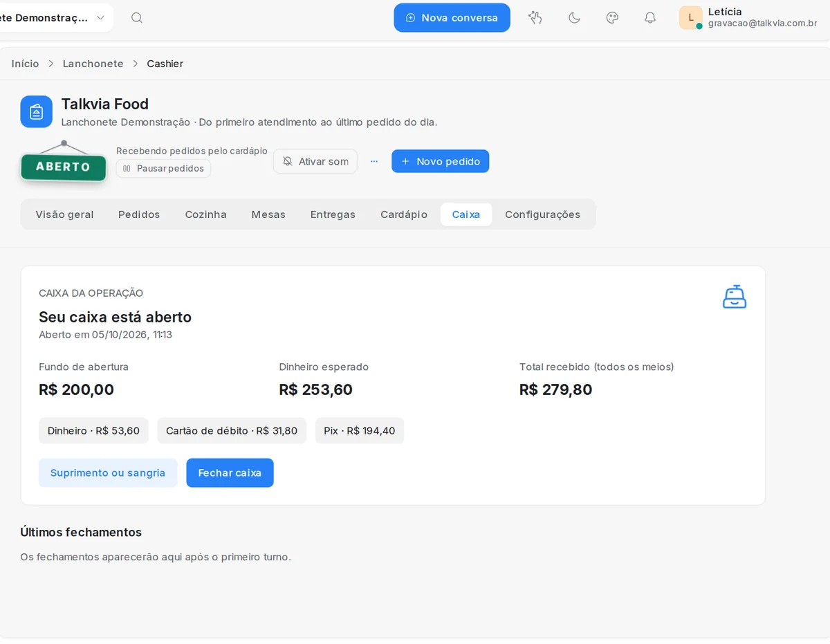The width and height of the screenshot is (830, 644).
Task: Toggle dark mode moon icon
Action: click(x=574, y=18)
